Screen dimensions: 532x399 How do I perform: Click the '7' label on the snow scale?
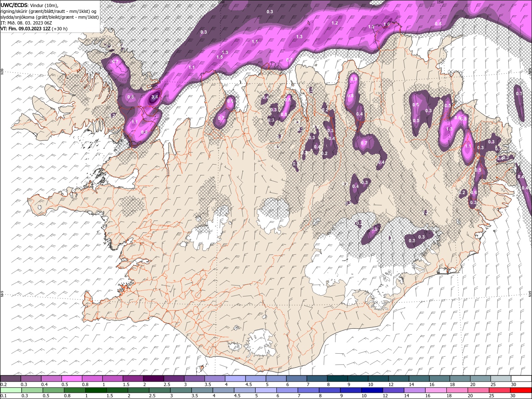point(308,384)
